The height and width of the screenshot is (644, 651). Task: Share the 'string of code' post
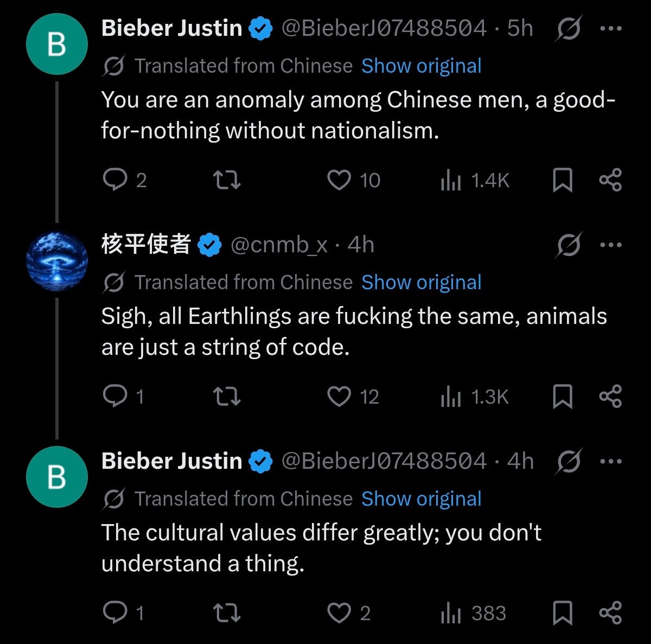pos(610,397)
